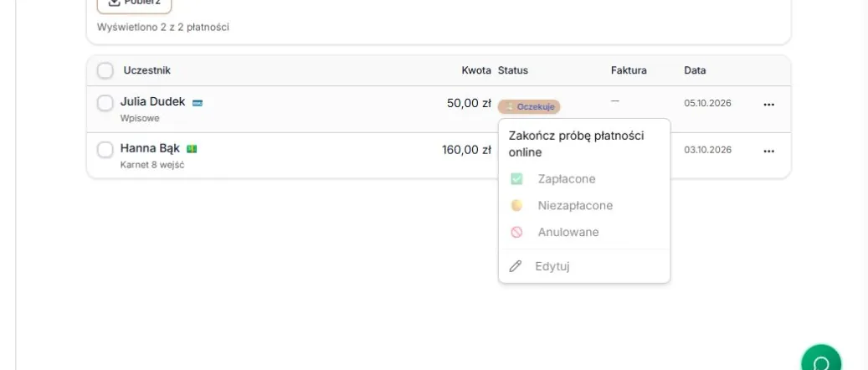Tick the select-all checkbox in the table header

click(x=105, y=70)
